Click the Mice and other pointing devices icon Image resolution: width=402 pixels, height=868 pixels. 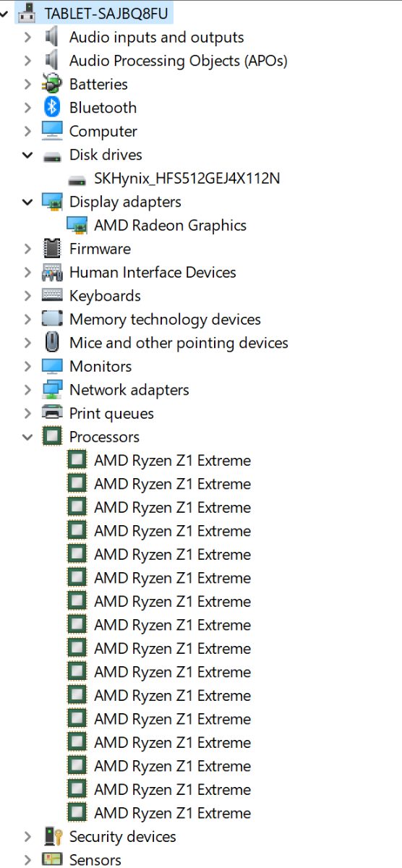point(52,343)
